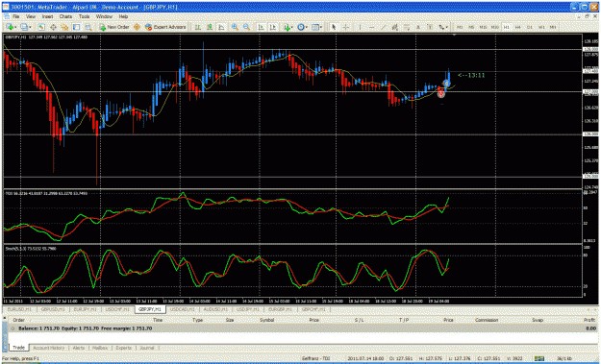This screenshot has height=364, width=601.
Task: Open the File menu
Action: tap(16, 17)
